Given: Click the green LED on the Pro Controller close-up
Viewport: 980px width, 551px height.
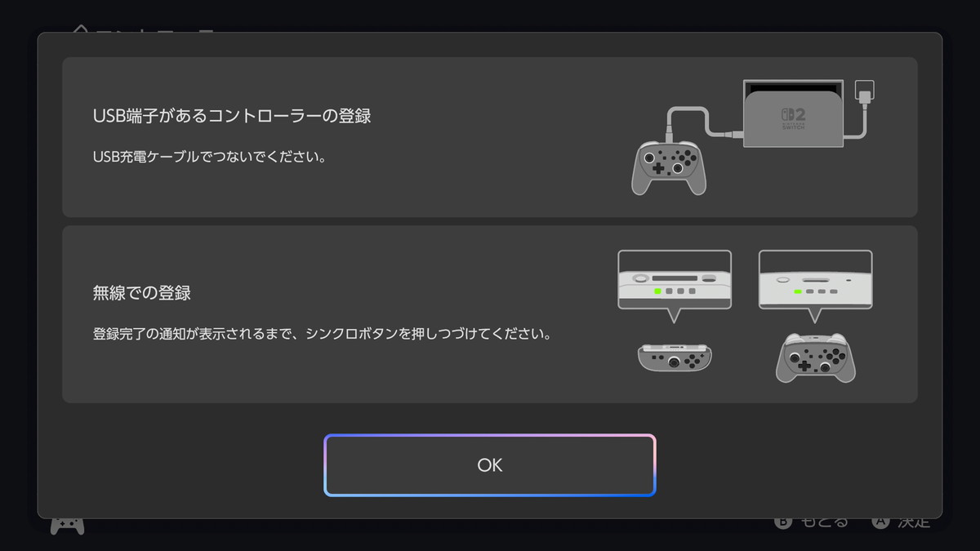Looking at the screenshot, I should pos(796,291).
